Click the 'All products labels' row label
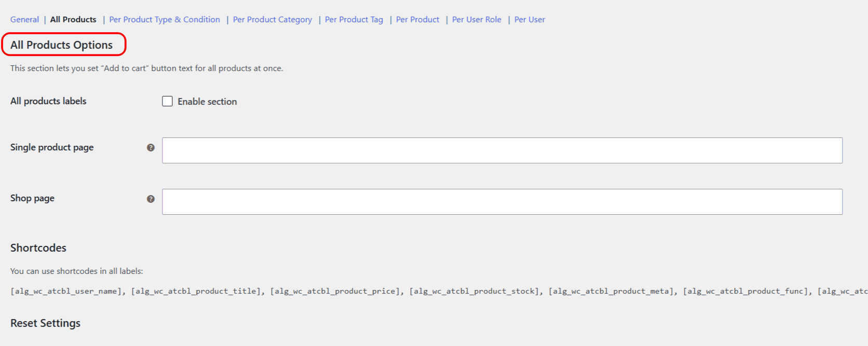This screenshot has height=346, width=868. 48,101
